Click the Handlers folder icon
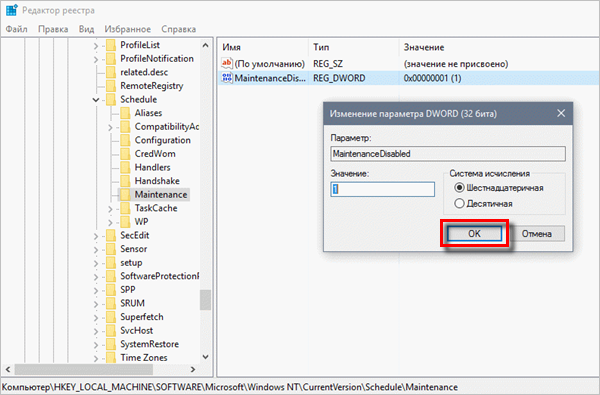The width and height of the screenshot is (600, 395). tap(125, 167)
